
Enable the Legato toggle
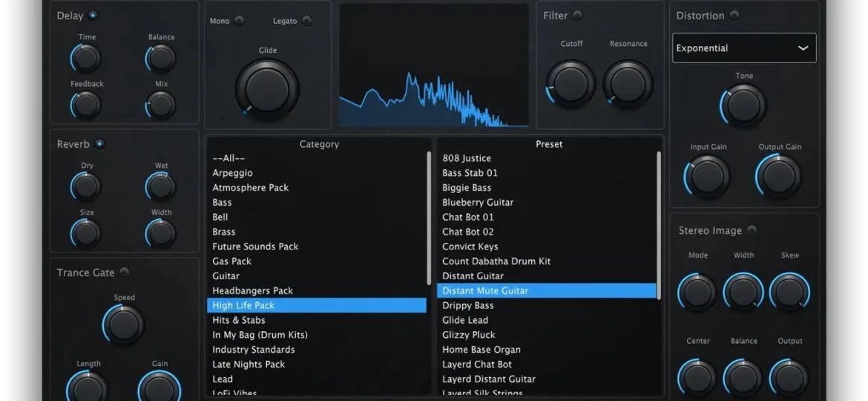coord(306,21)
